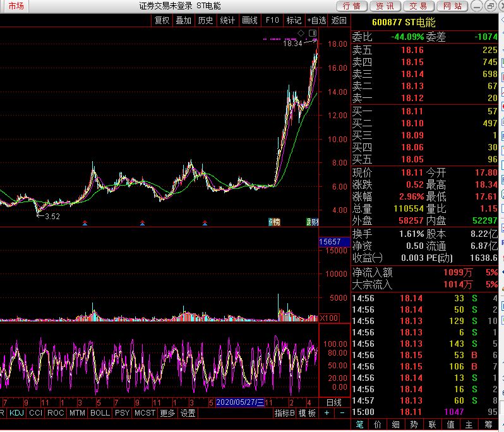Click the plus zoom-in button beside 模板
Screen dimensions: 504x432
point(327,413)
